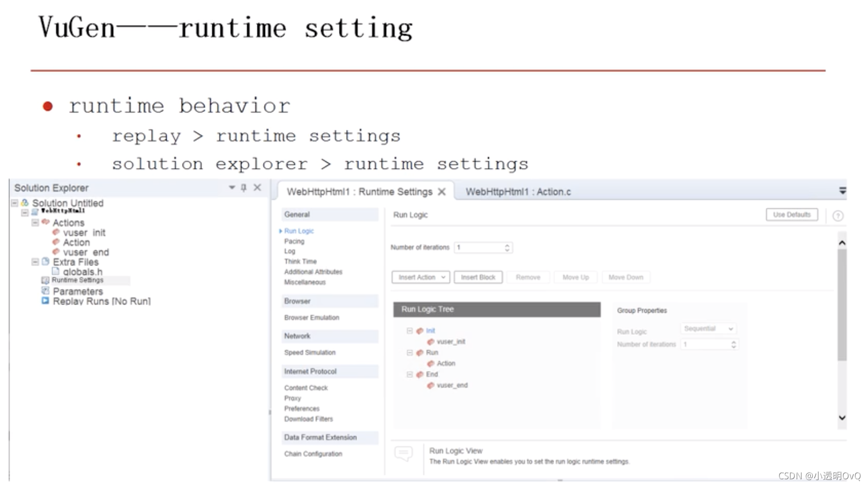The image size is (868, 486).
Task: Open Content Check settings
Action: (x=306, y=388)
